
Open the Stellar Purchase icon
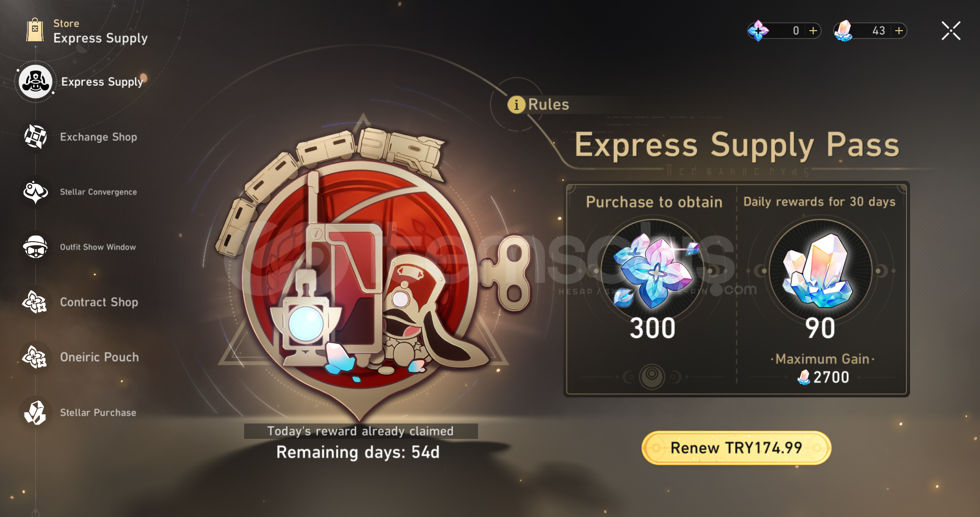pos(35,412)
